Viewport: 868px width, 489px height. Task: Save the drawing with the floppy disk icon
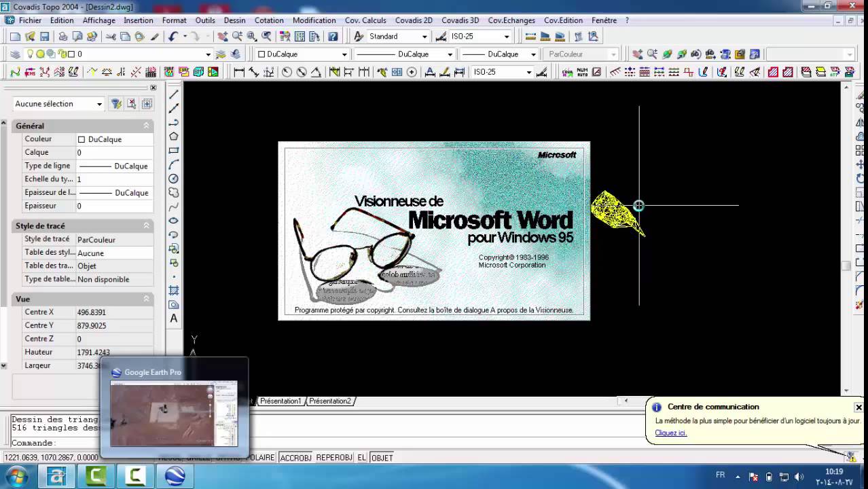click(45, 37)
